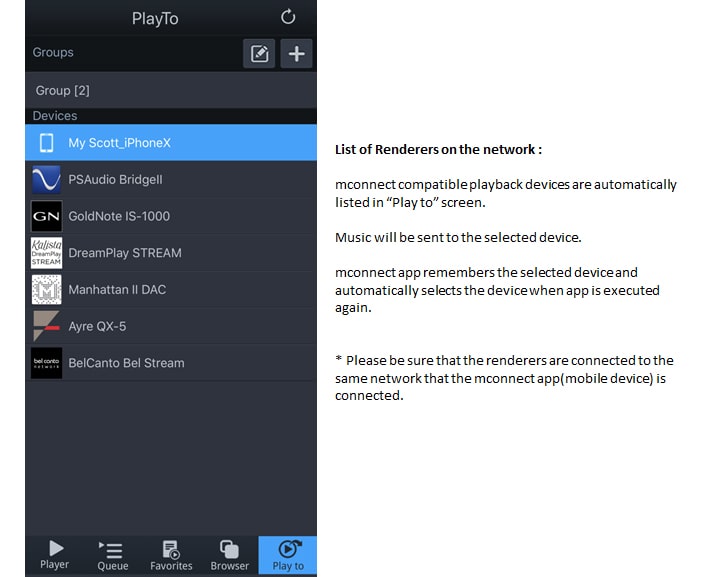Click the Devices section header
This screenshot has height=577, width=725.
55,116
